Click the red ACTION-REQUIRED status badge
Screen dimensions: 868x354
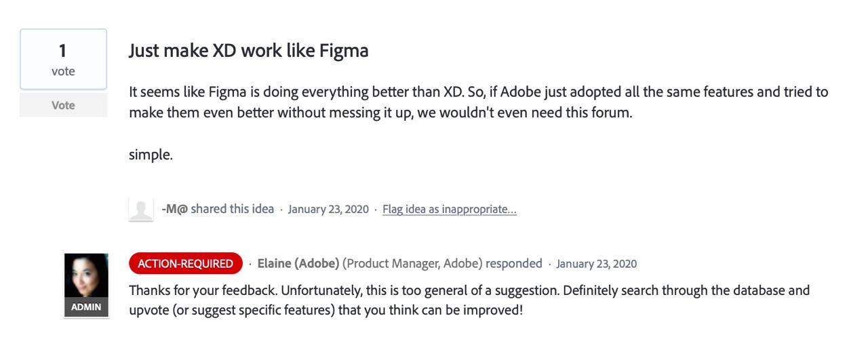coord(185,263)
